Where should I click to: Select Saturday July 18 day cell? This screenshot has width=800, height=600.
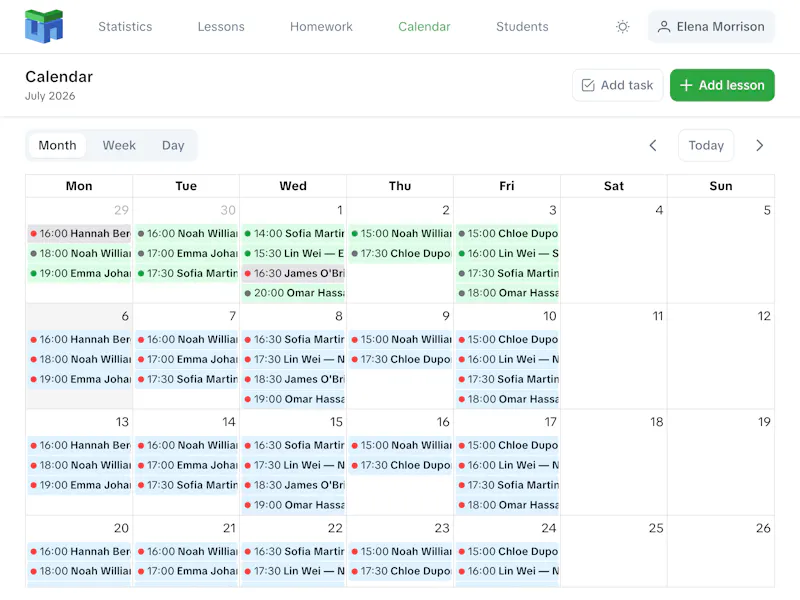pos(614,462)
